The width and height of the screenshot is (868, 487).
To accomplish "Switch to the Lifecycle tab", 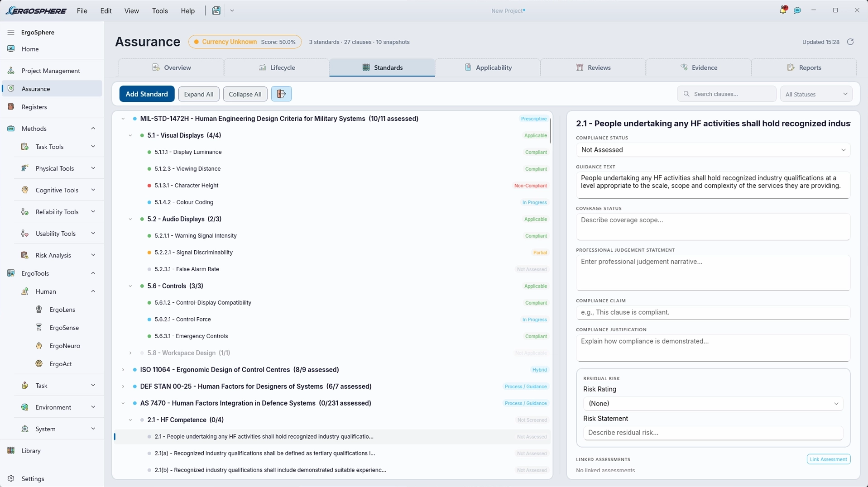I will click(277, 67).
